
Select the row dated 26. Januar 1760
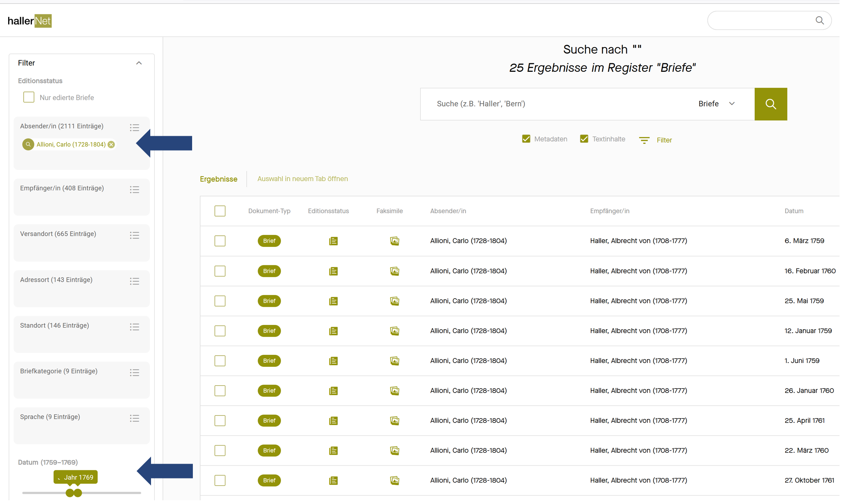220,391
